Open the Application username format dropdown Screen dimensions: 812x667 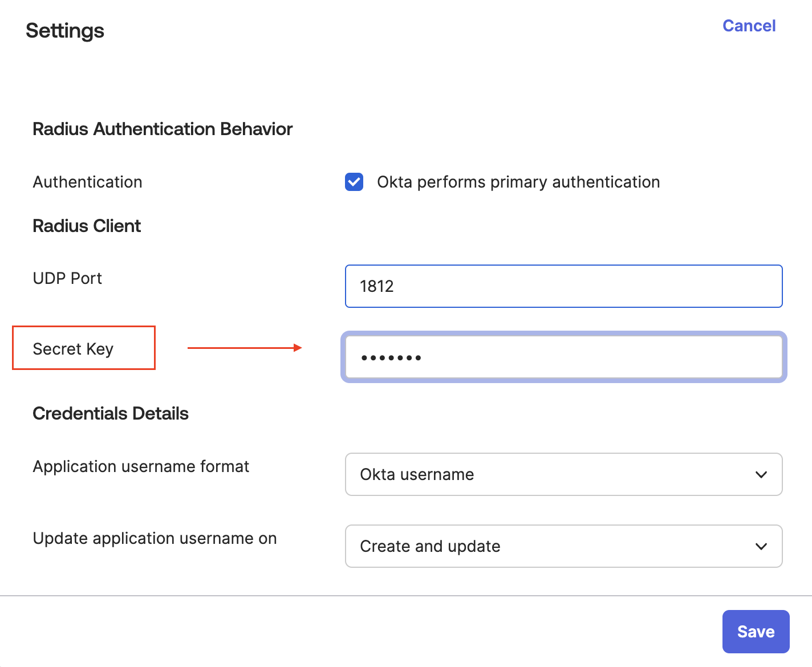(563, 474)
